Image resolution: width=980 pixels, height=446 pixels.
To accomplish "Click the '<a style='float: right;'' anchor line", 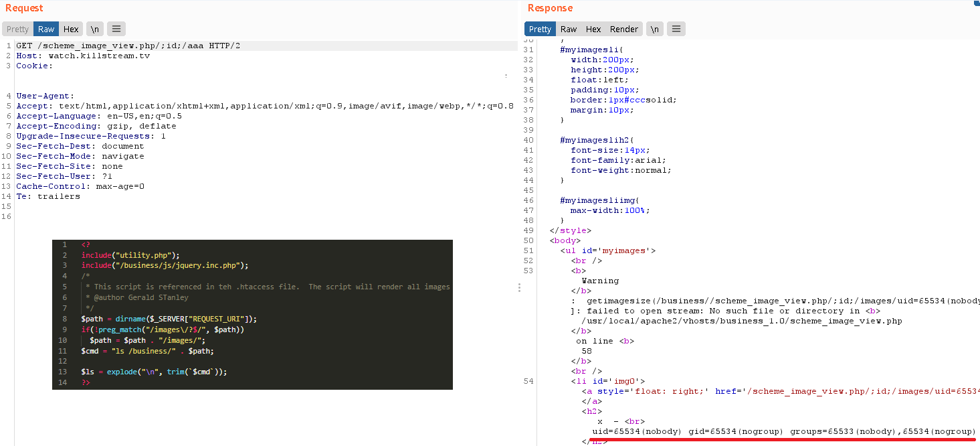I will pos(780,391).
